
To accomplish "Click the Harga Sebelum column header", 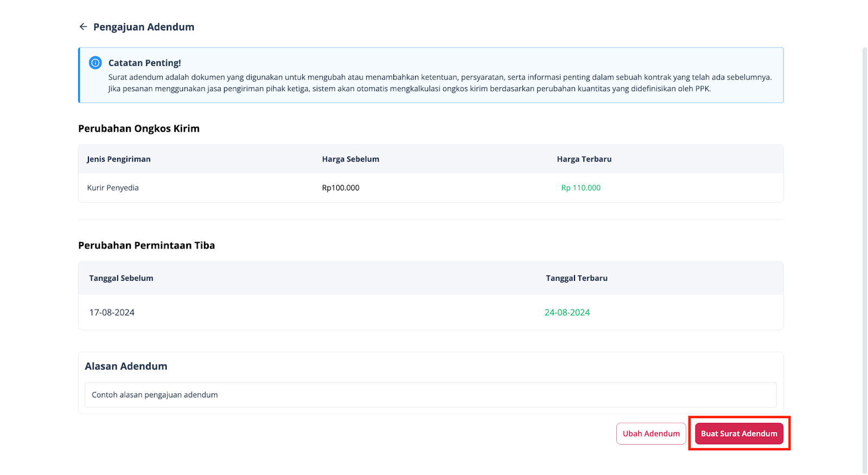I will click(350, 159).
